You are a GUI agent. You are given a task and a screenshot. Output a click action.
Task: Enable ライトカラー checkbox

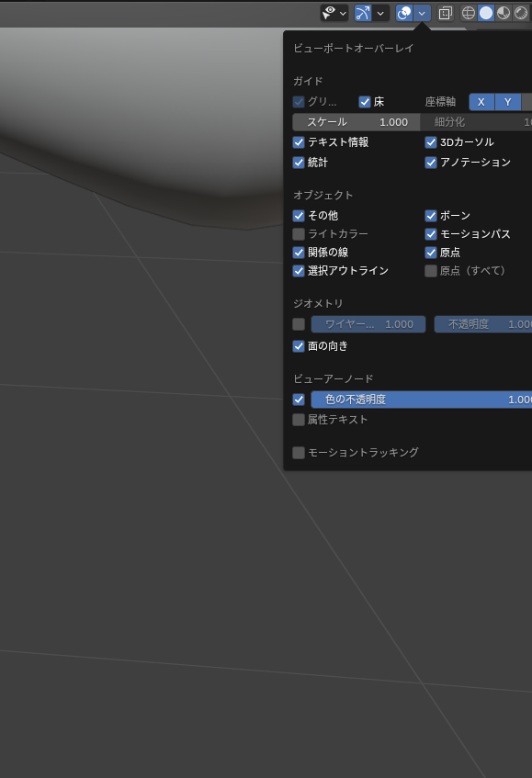[x=299, y=233]
